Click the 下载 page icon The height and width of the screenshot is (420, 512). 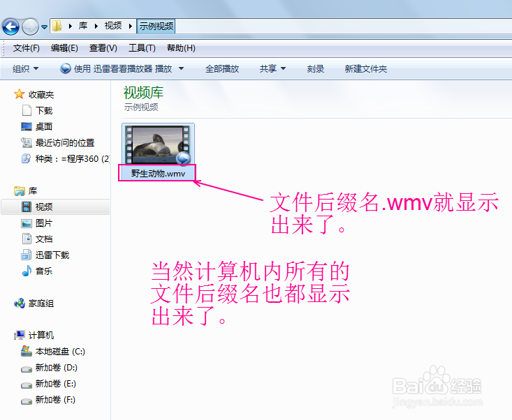tap(27, 110)
